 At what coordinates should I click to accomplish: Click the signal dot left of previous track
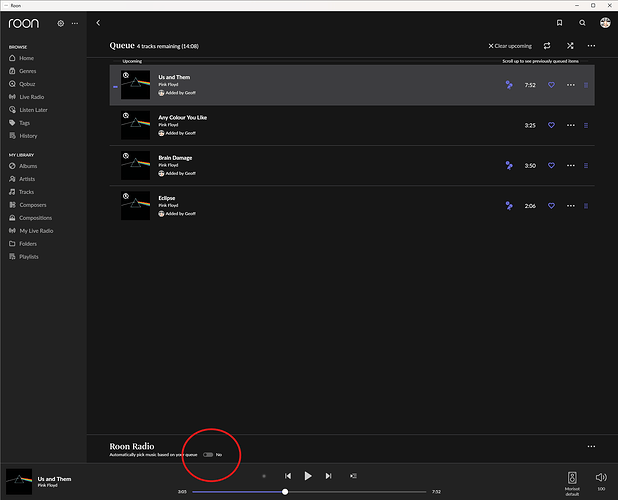264,476
